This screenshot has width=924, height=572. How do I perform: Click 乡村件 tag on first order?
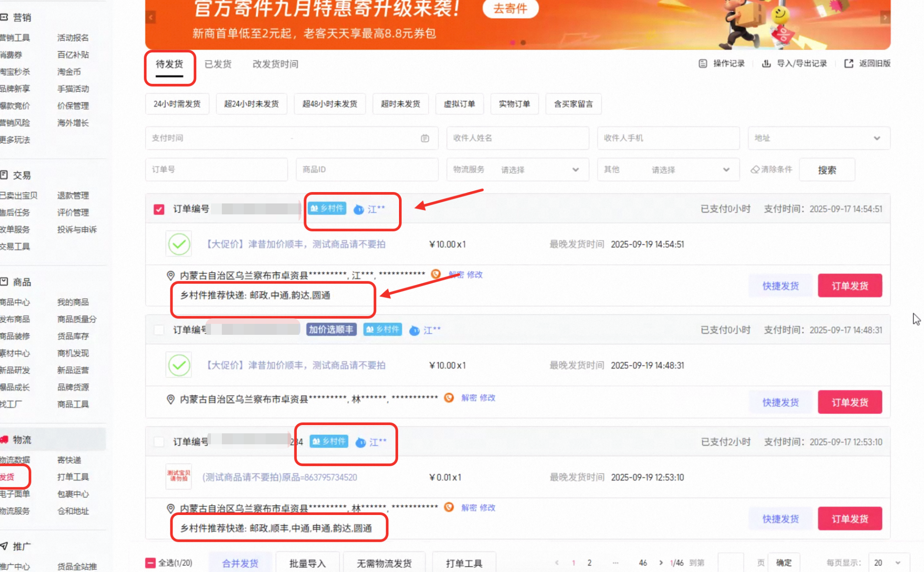click(x=327, y=208)
